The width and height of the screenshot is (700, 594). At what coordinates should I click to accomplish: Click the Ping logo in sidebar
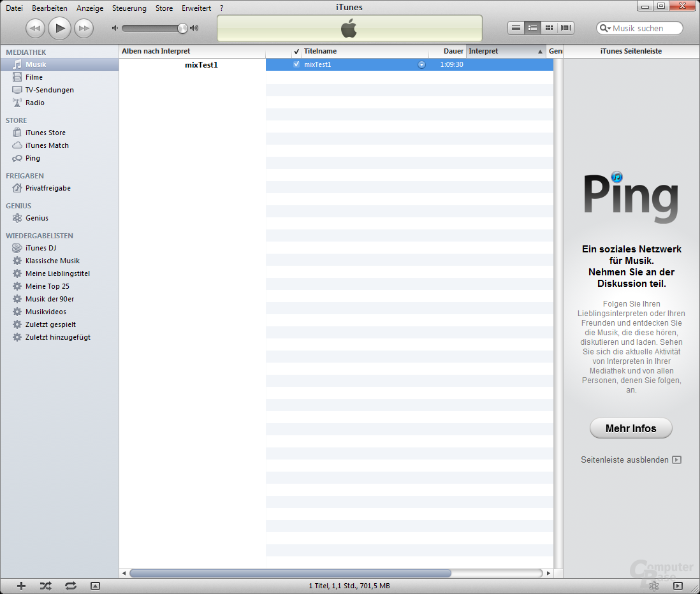(x=631, y=197)
